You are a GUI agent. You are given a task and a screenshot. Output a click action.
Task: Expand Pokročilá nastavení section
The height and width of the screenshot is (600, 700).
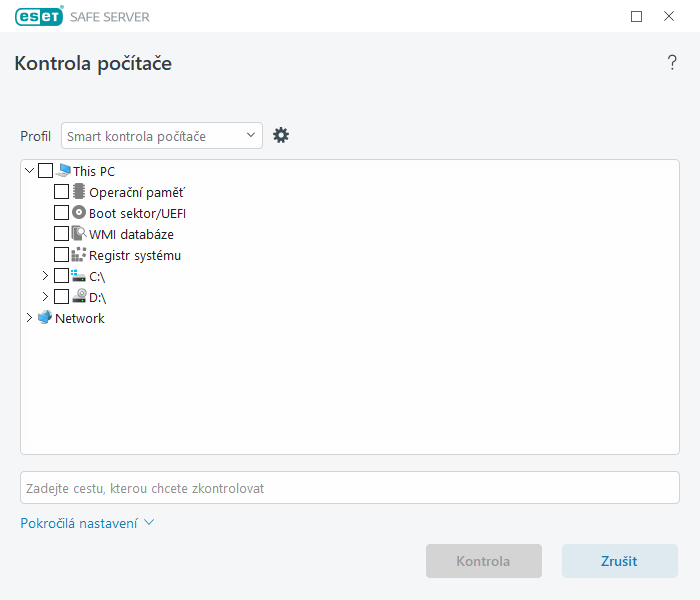pyautogui.click(x=87, y=522)
